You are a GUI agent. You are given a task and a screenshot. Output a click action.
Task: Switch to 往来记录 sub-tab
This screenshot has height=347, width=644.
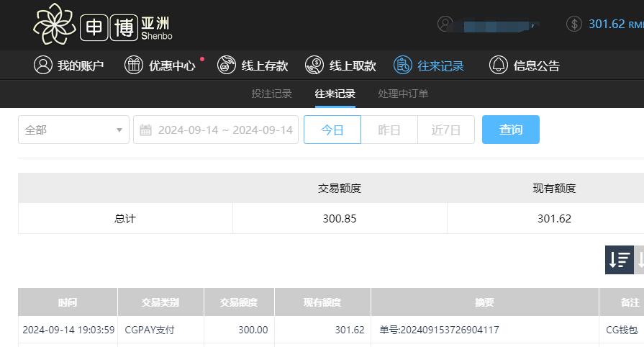pos(335,94)
